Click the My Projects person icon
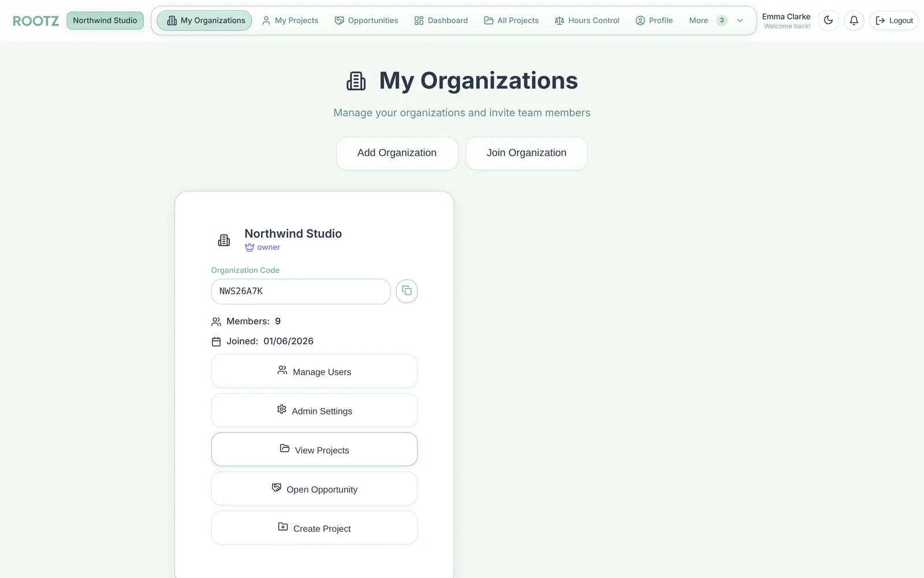 pyautogui.click(x=266, y=21)
